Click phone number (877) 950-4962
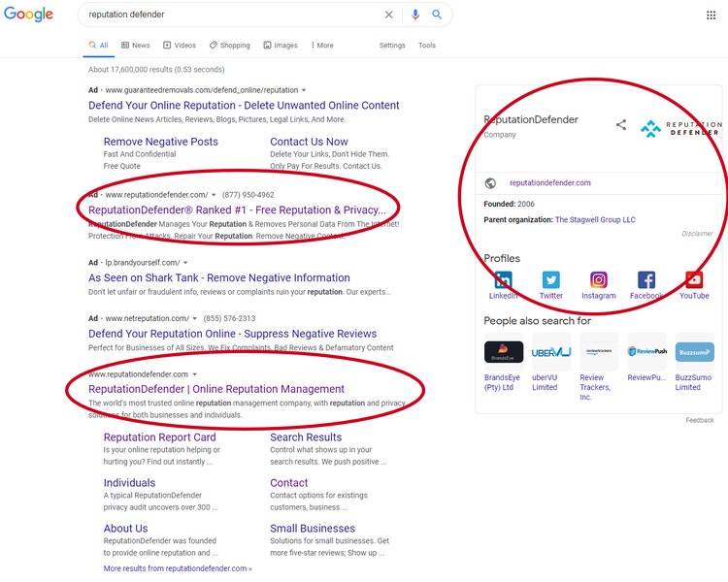The height and width of the screenshot is (582, 728). [x=248, y=195]
